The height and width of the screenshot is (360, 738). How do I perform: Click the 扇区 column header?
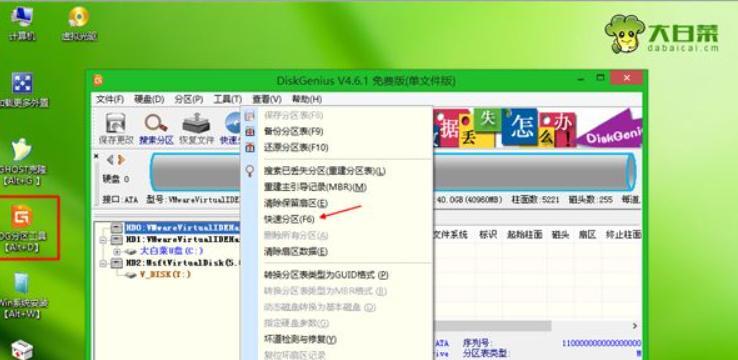click(587, 235)
